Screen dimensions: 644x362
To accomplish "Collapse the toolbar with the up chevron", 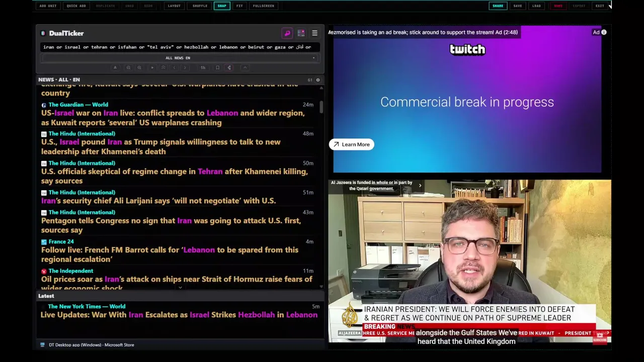I will point(245,67).
